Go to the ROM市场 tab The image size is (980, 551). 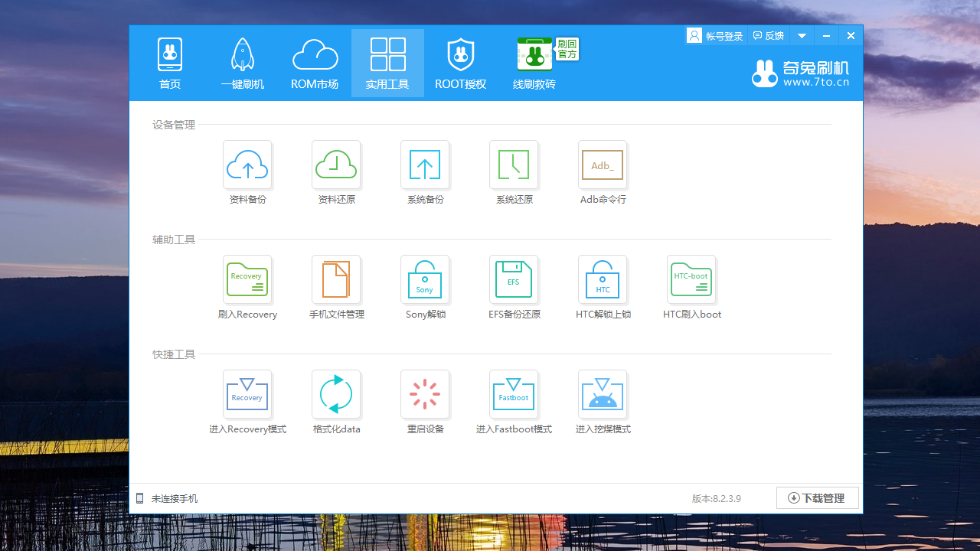click(315, 64)
